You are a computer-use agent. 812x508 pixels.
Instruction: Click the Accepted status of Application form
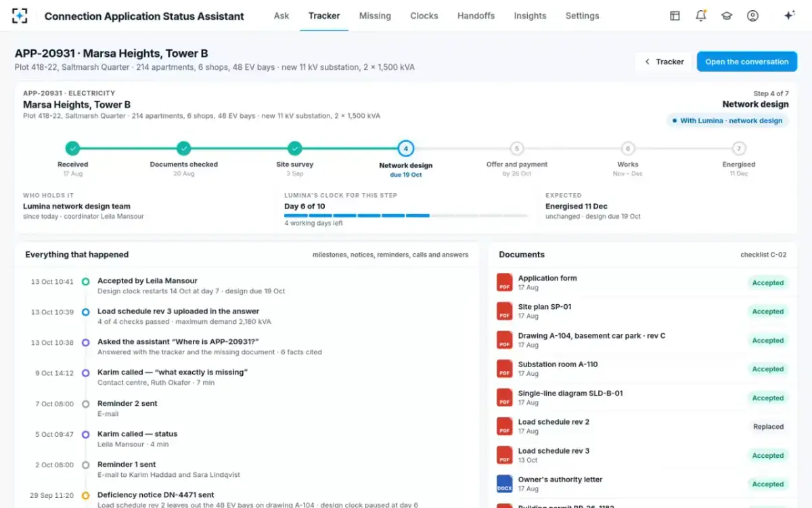(x=768, y=283)
